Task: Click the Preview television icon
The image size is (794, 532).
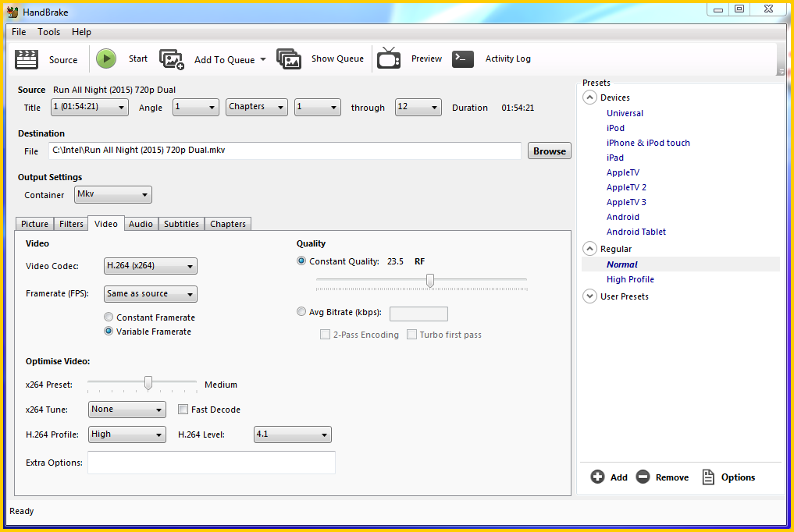Action: 389,59
